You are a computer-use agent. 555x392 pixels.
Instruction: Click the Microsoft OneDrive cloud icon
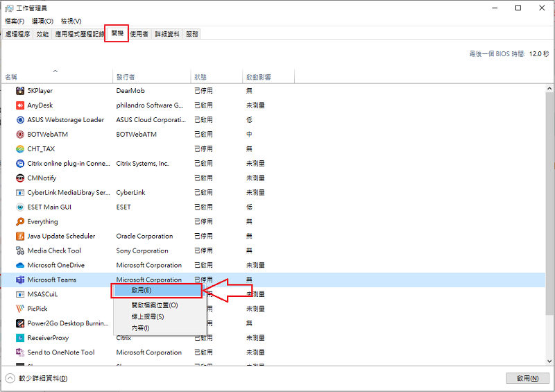click(20, 265)
